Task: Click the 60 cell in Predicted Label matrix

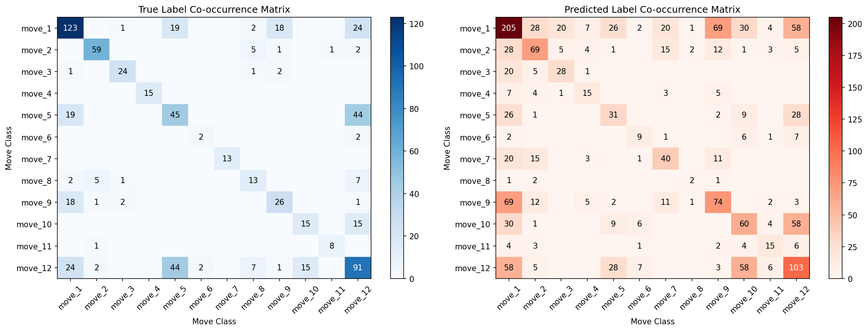Action: [x=744, y=224]
